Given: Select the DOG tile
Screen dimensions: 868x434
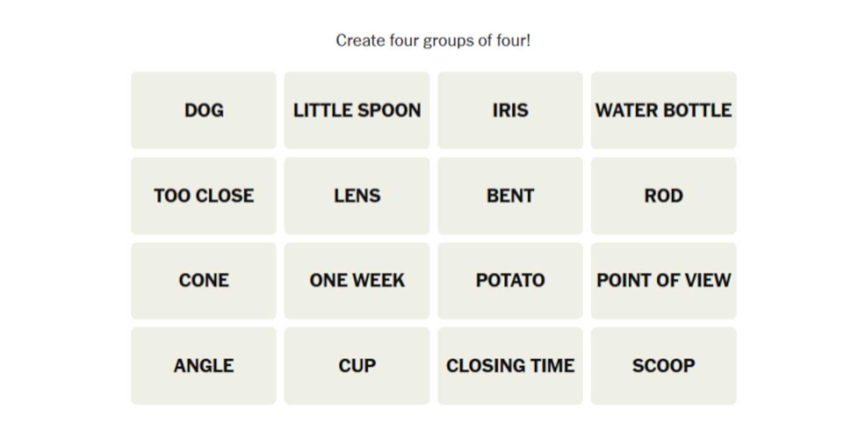Looking at the screenshot, I should point(204,110).
